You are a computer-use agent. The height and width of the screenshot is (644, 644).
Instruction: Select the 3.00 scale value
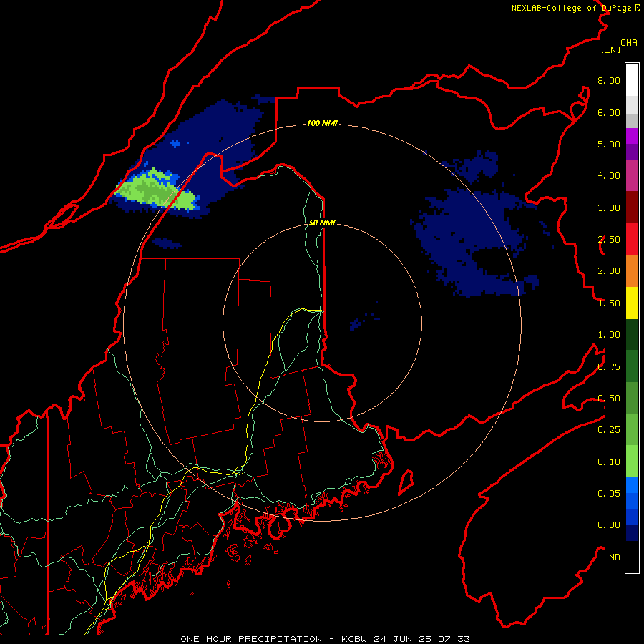pos(609,208)
